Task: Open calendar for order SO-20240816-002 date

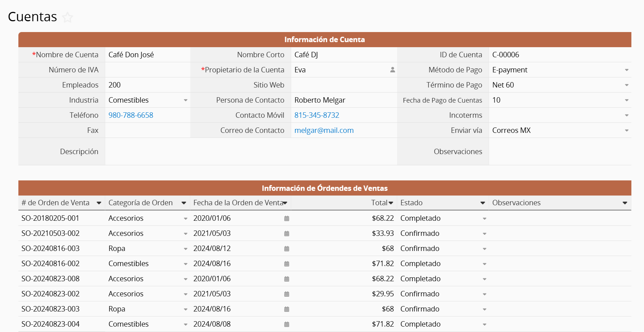Action: [x=287, y=264]
